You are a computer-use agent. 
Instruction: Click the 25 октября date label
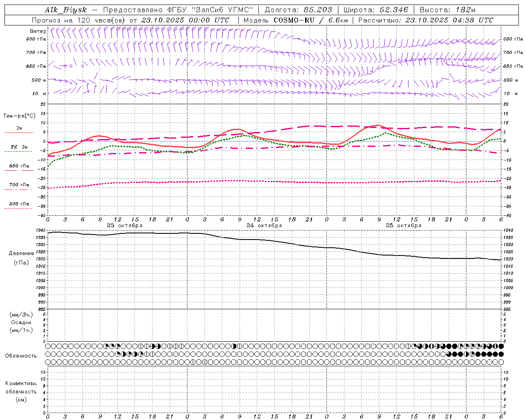click(x=404, y=226)
